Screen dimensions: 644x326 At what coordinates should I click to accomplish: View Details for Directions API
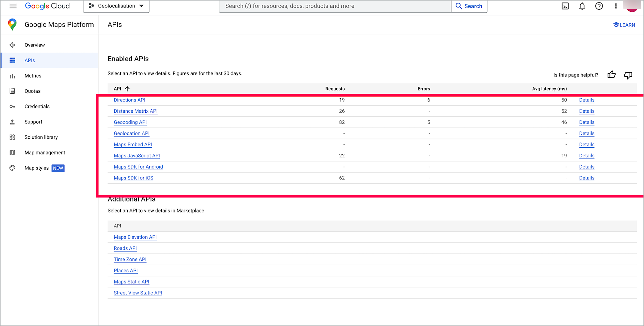587,100
